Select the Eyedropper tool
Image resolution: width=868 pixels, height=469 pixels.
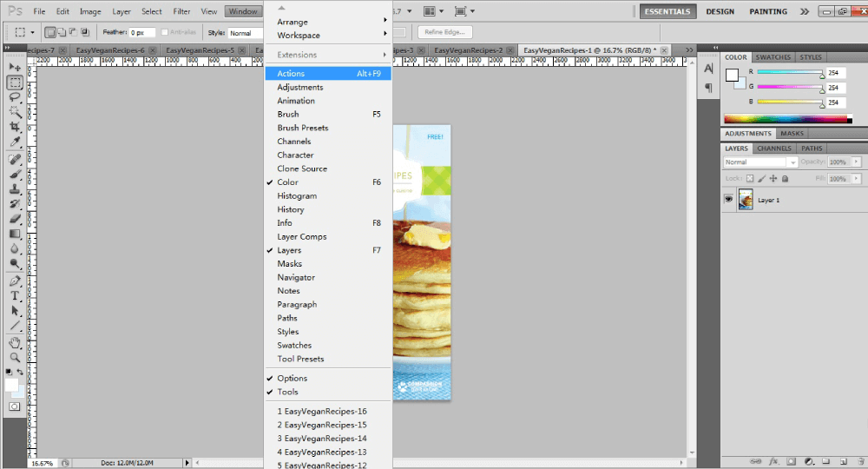15,142
